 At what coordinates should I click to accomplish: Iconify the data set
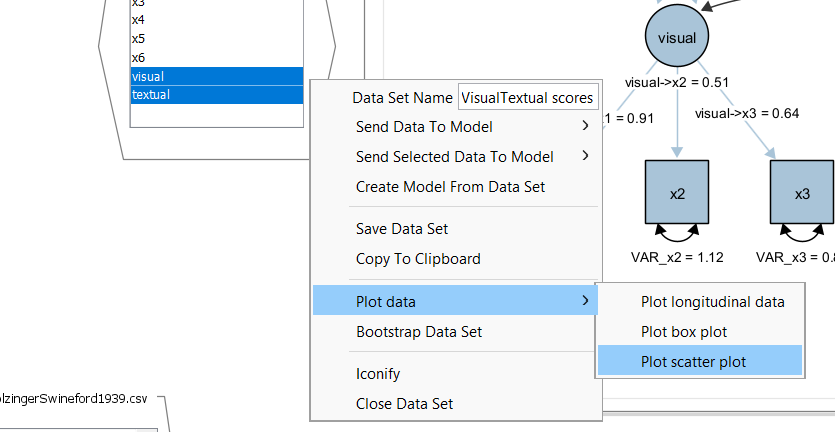click(x=378, y=373)
